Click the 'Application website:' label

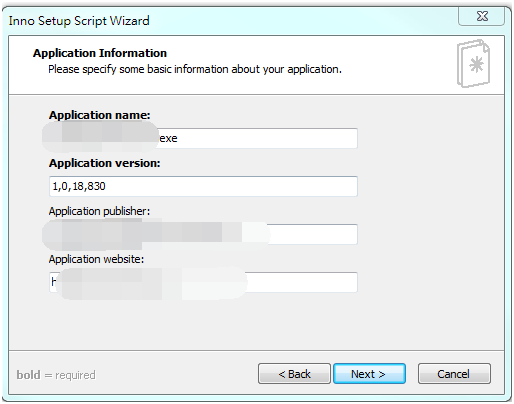[x=96, y=259]
